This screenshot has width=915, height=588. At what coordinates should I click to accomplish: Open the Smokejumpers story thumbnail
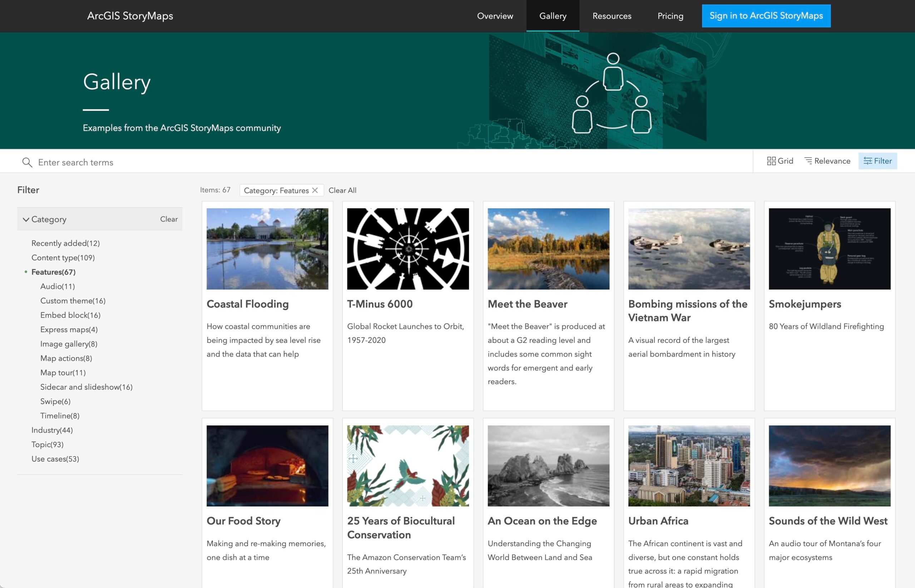tap(829, 248)
